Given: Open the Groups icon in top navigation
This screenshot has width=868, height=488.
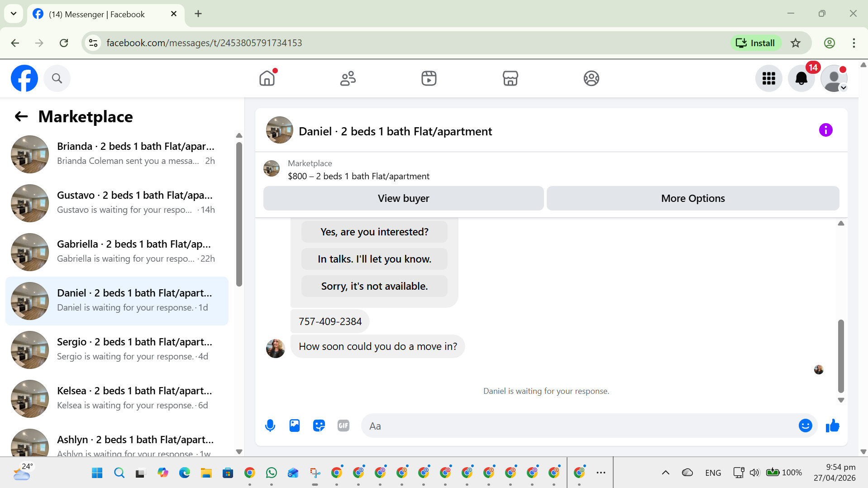Looking at the screenshot, I should tap(591, 78).
